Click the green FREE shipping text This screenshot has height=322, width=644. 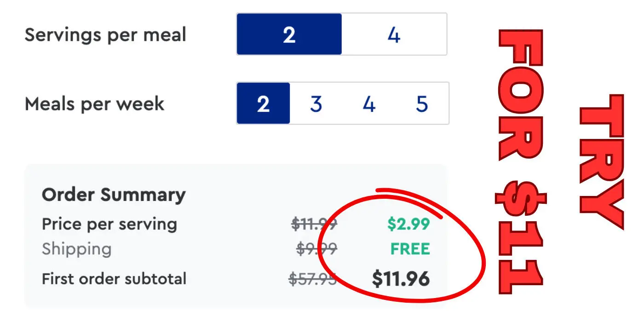410,249
